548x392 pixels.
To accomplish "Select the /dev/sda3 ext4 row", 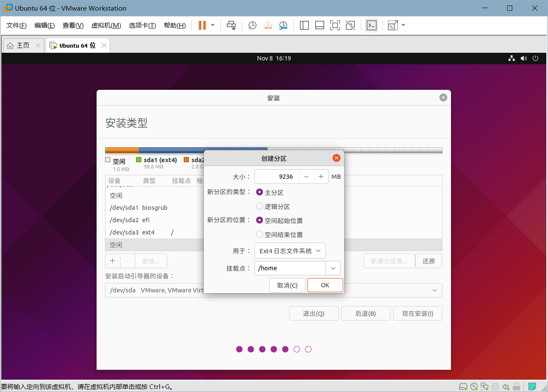I will (x=154, y=232).
